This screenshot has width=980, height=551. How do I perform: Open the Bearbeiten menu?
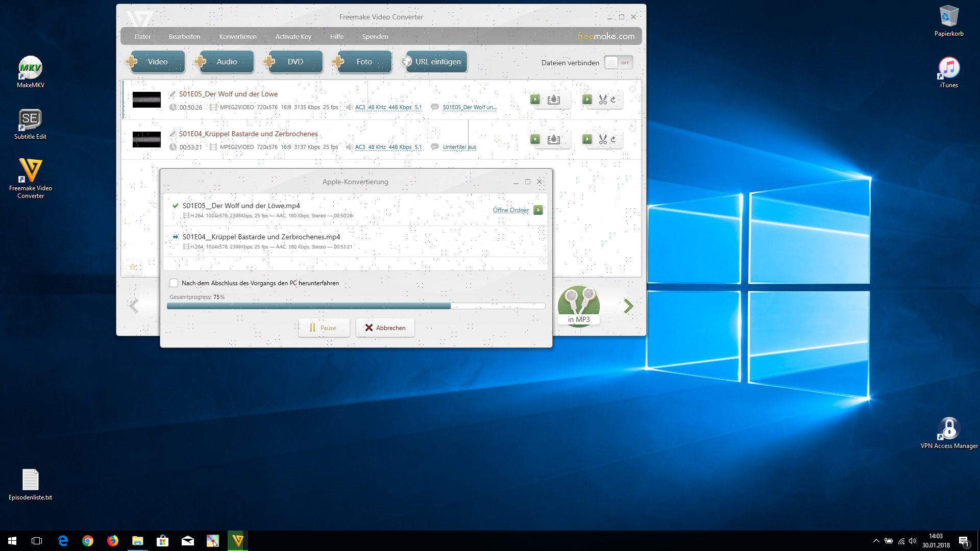(x=184, y=37)
